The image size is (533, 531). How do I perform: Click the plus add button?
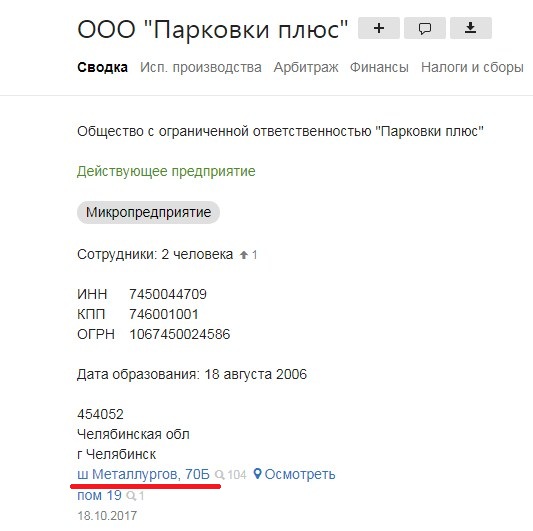coord(379,28)
